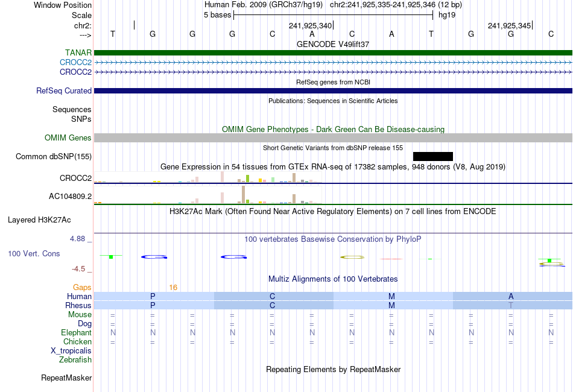The image size is (573, 392).
Task: Click the RefSeq genes from NCBI title
Action: pyautogui.click(x=333, y=82)
